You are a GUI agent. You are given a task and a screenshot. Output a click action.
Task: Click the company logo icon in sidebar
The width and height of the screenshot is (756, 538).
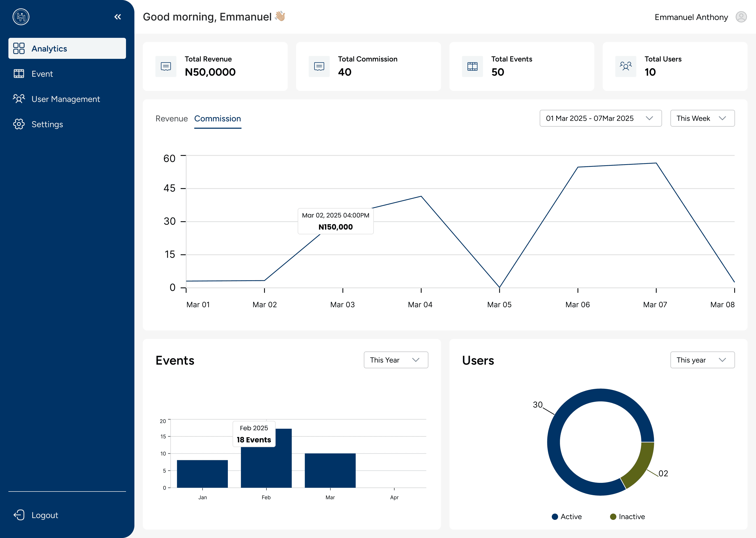(21, 17)
